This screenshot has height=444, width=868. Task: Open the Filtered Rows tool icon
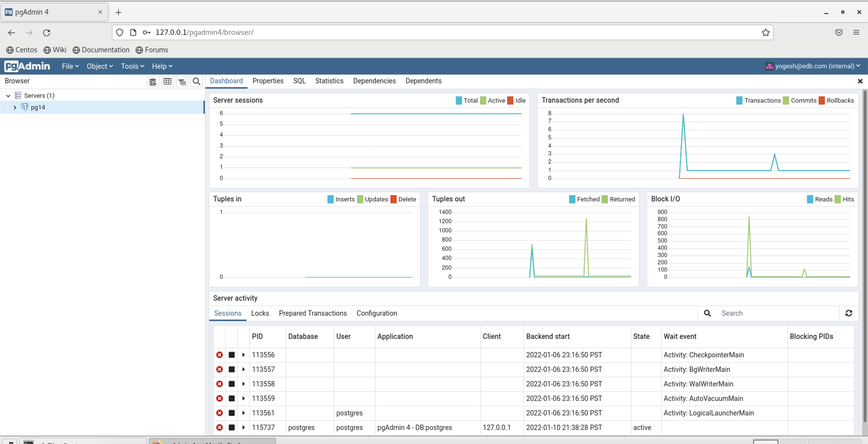[x=182, y=81]
